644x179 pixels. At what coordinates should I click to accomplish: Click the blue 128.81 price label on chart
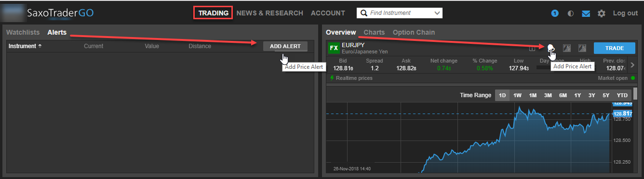tap(622, 114)
